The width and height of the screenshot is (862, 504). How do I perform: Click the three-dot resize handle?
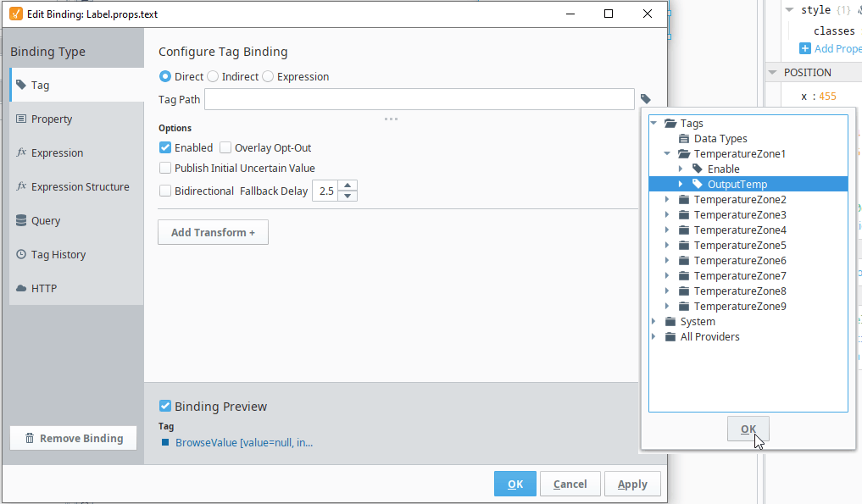click(391, 119)
